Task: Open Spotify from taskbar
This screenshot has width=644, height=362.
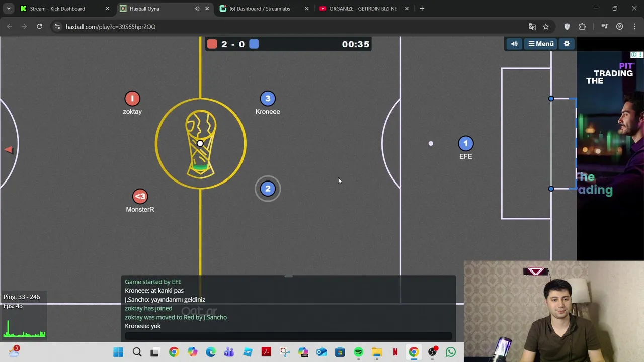Action: point(358,352)
